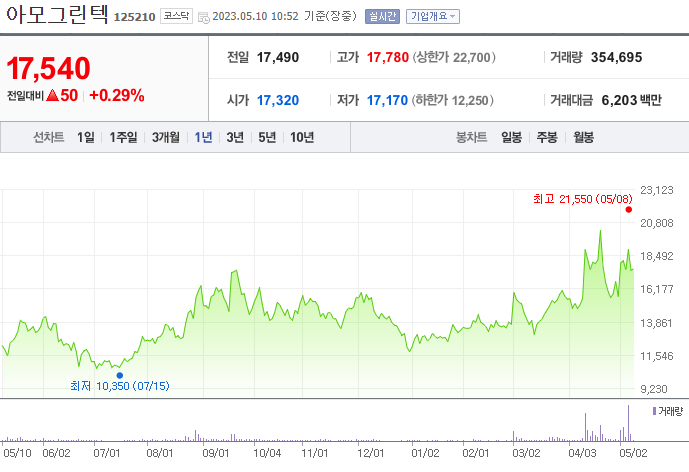Switch to 월봉 monthly candle chart
This screenshot has width=689, height=472.
(x=584, y=137)
